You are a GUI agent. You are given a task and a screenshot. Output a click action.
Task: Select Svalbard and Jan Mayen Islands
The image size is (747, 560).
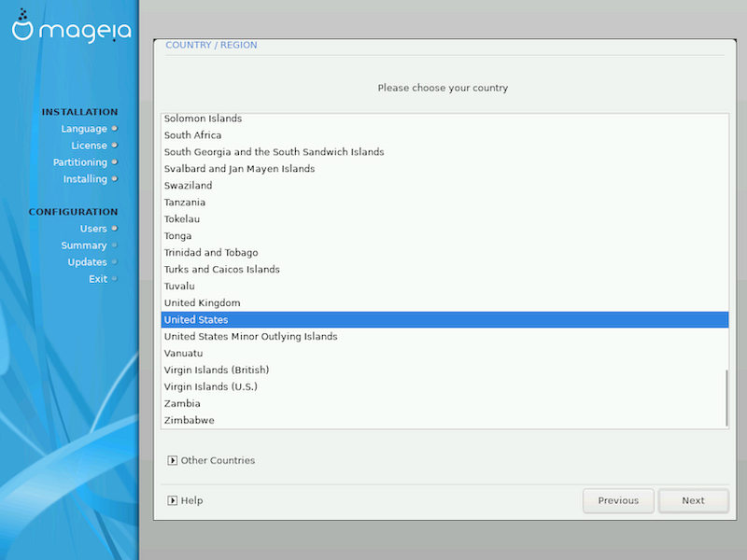pos(445,169)
